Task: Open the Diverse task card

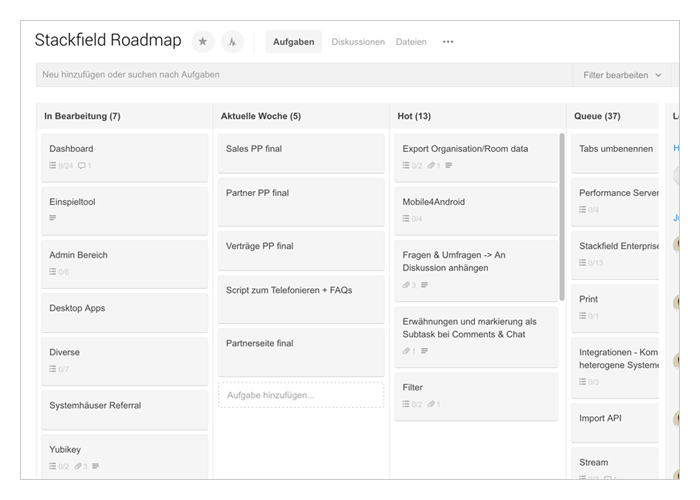Action: pos(125,361)
